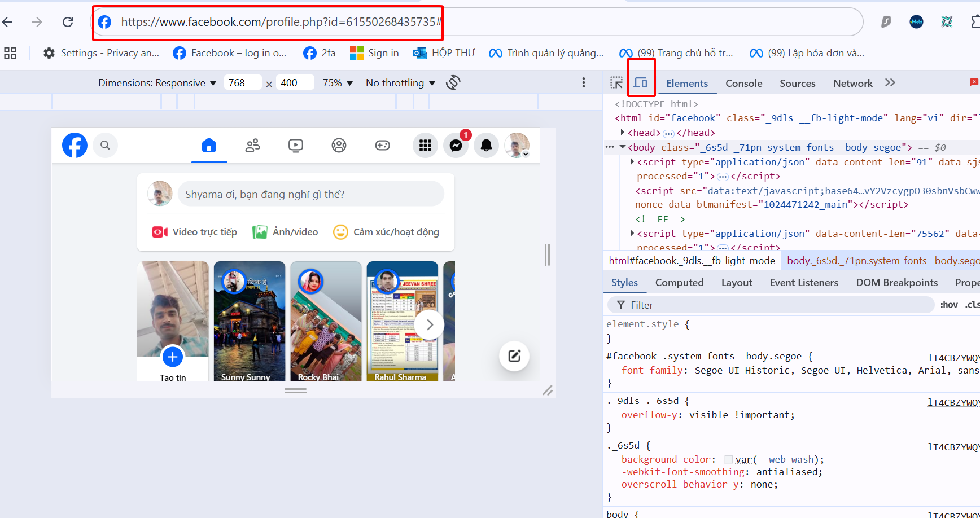Click the Facebook notifications bell icon
This screenshot has width=980, height=518.
[486, 146]
